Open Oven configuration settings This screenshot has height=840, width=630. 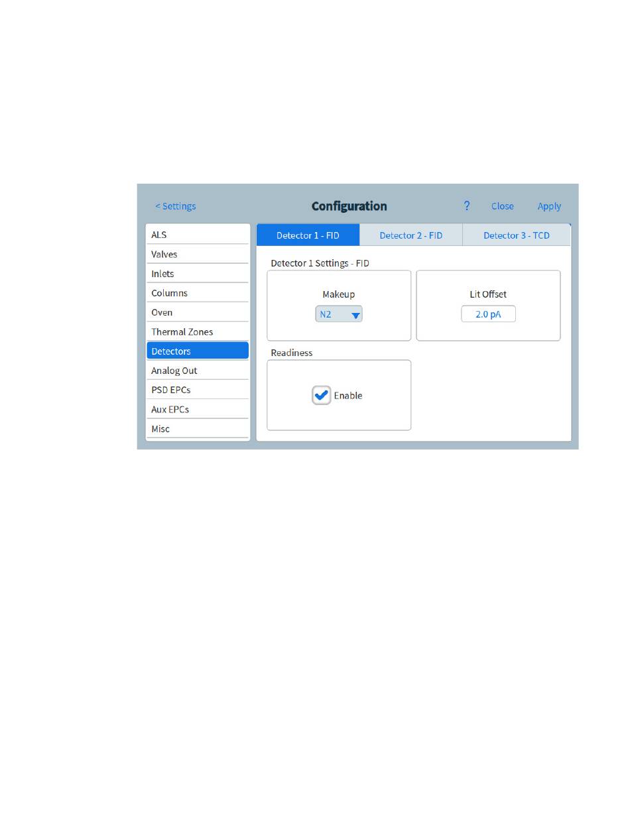point(198,312)
